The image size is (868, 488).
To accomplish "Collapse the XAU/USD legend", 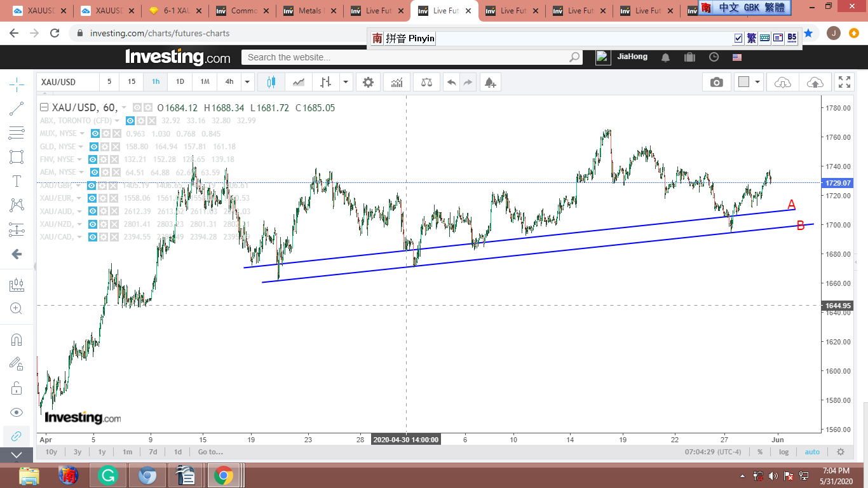I will [x=44, y=108].
